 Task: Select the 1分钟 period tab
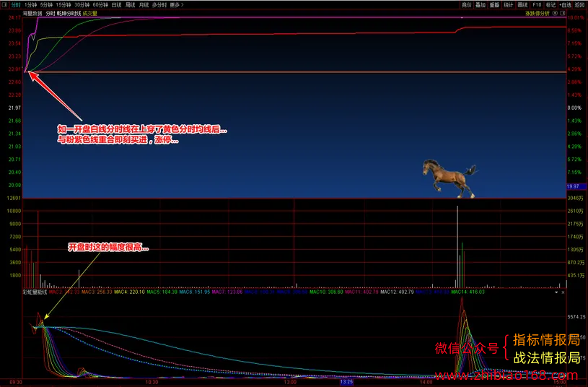[x=30, y=5]
